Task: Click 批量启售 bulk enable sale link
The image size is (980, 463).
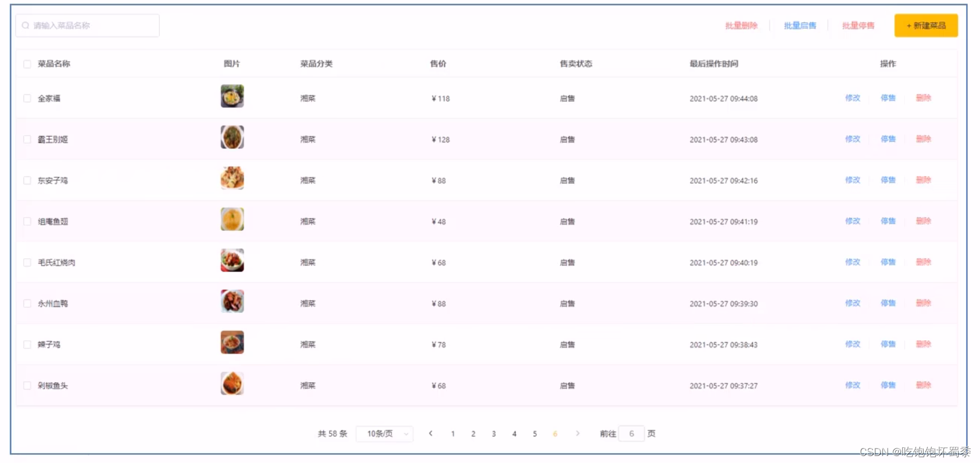Action: tap(800, 26)
